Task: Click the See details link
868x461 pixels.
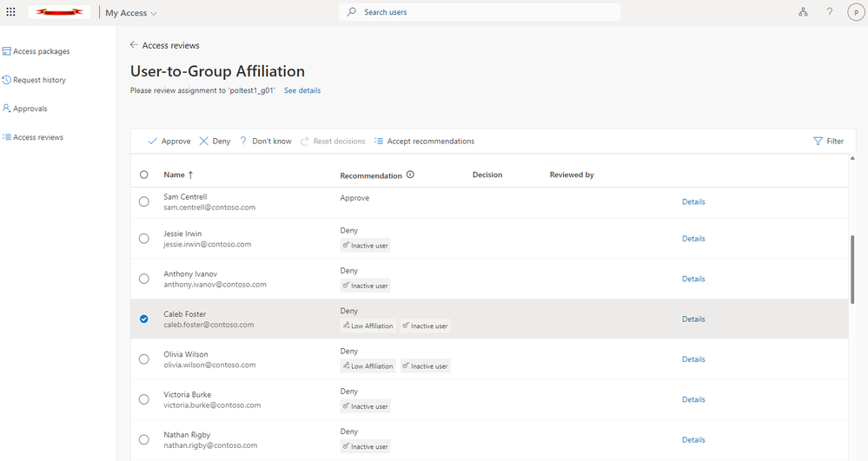Action: click(302, 90)
